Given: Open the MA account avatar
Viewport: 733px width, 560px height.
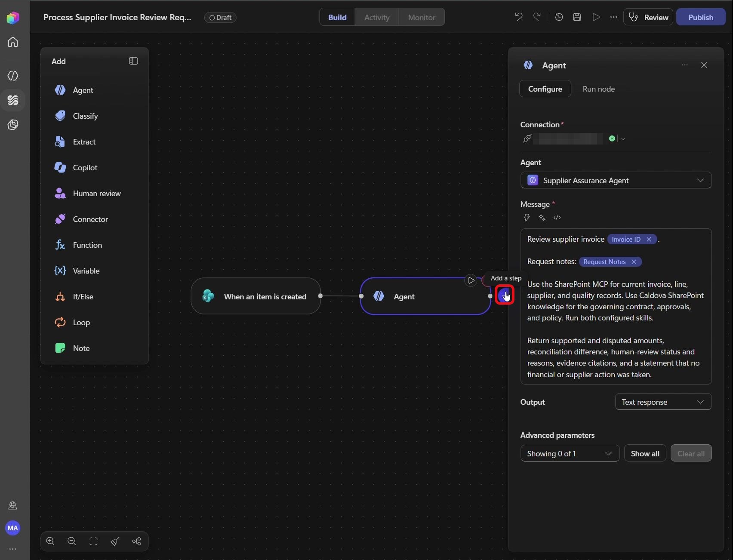Looking at the screenshot, I should pyautogui.click(x=13, y=528).
